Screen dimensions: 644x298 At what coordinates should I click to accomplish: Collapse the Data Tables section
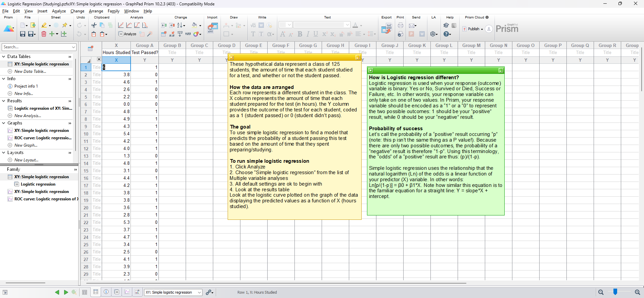coord(4,57)
